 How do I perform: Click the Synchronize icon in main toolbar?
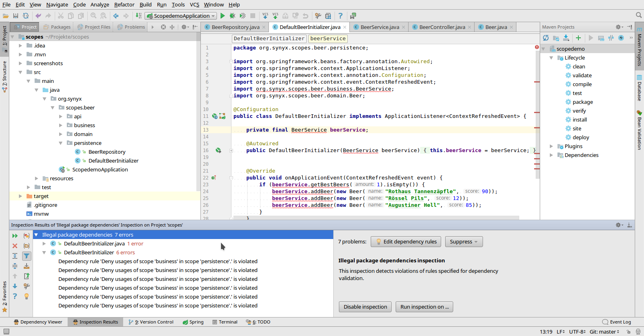pos(26,16)
